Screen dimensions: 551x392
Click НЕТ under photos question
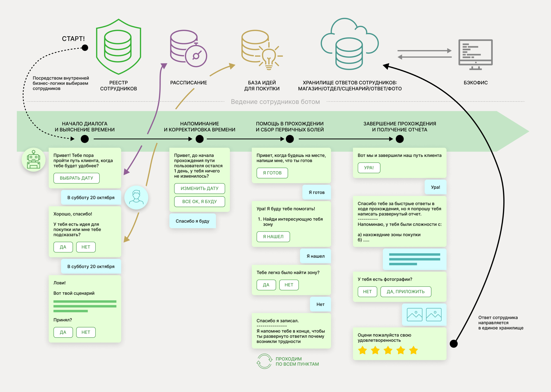pyautogui.click(x=367, y=292)
